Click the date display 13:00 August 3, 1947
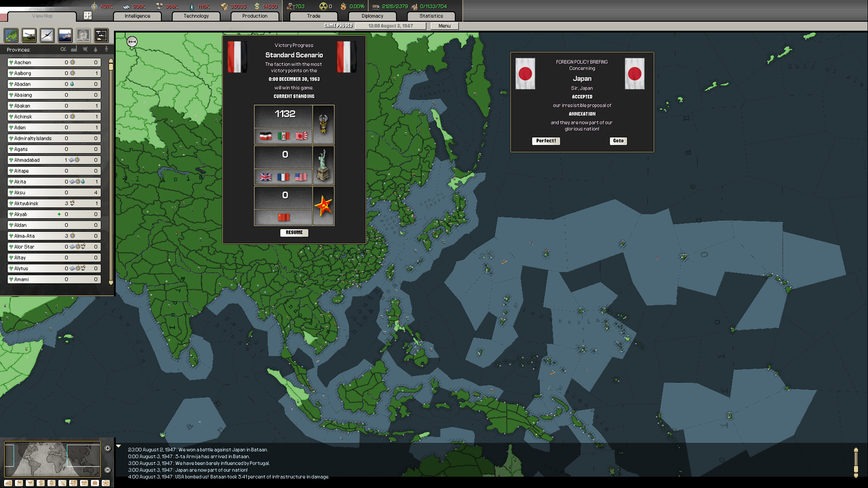This screenshot has width=868, height=488. tap(391, 26)
